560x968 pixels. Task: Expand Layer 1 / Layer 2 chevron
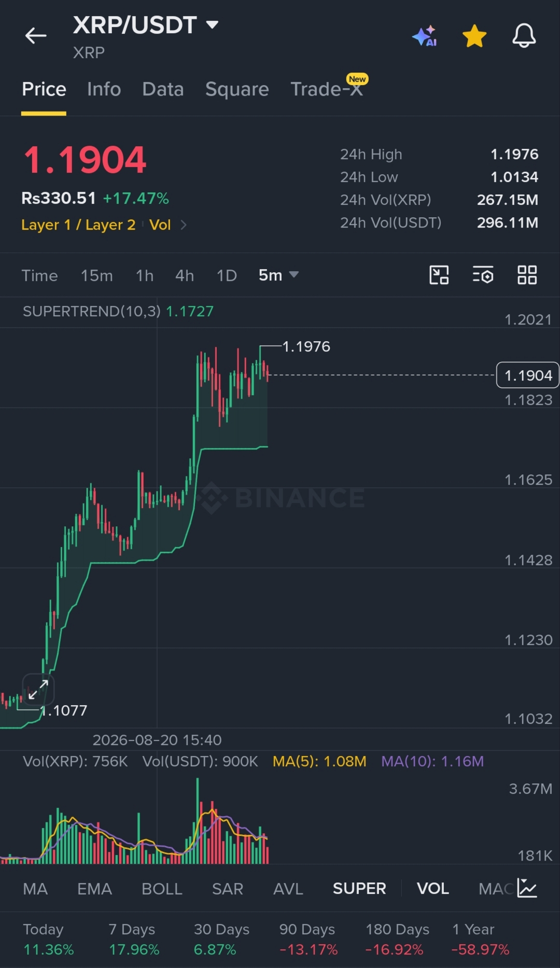click(x=183, y=225)
